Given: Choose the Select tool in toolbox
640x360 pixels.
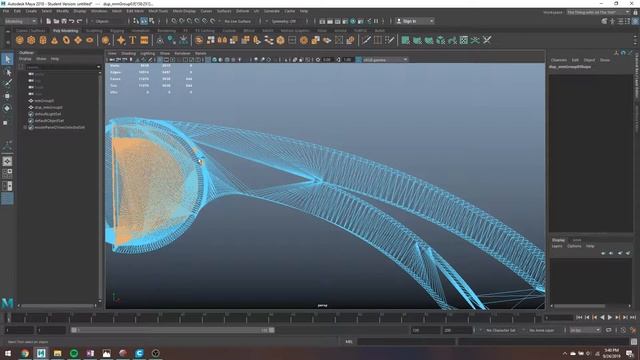Looking at the screenshot, I should tap(7, 59).
